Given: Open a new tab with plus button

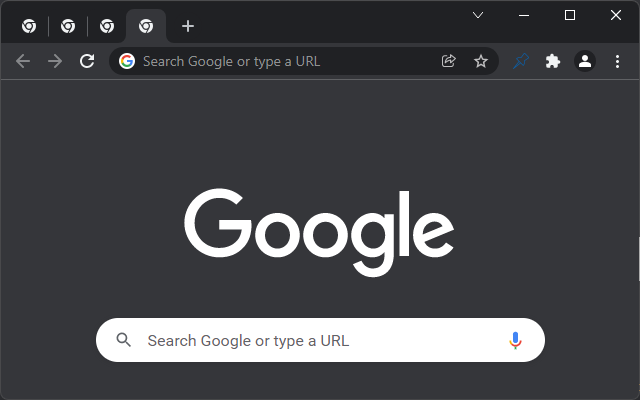Looking at the screenshot, I should [188, 26].
